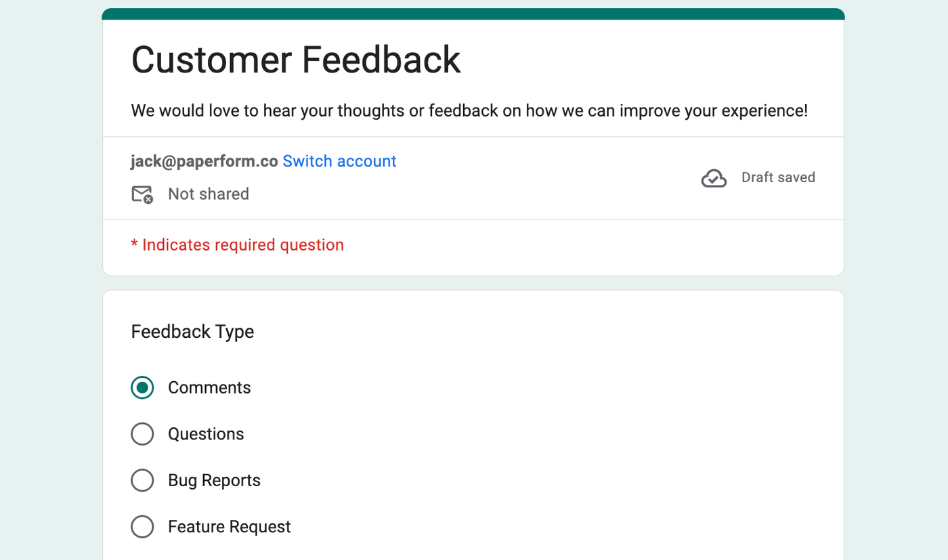Click the Bug Reports option label text
This screenshot has width=948, height=560.
pyautogui.click(x=214, y=481)
